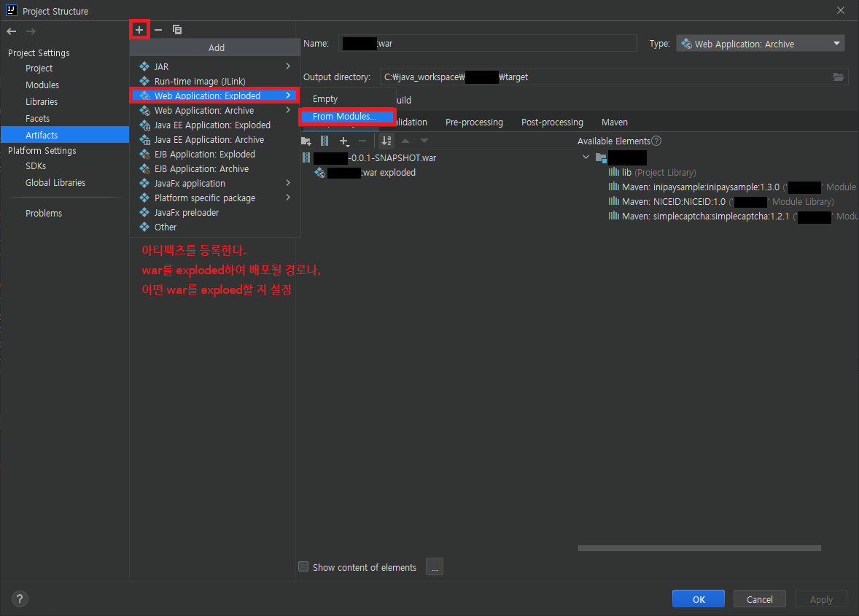
Task: Expand JavaFx application submenu arrow
Action: 288,183
